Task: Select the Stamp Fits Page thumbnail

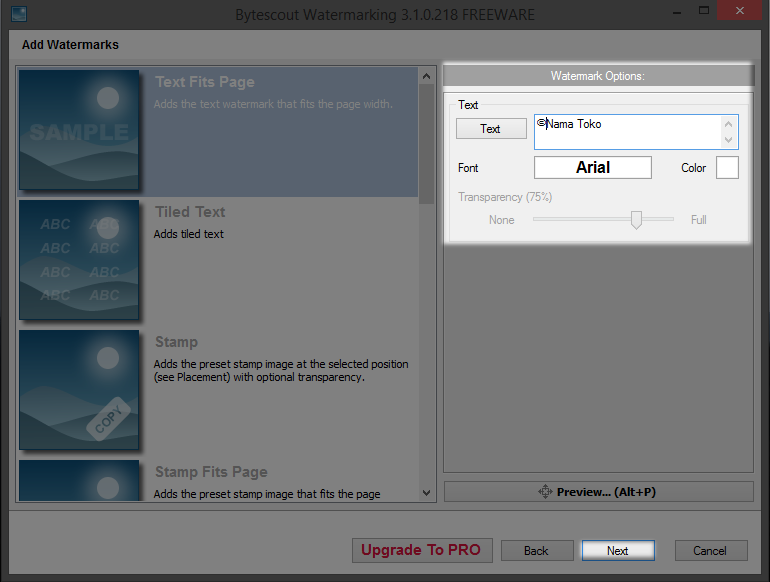Action: pyautogui.click(x=79, y=480)
